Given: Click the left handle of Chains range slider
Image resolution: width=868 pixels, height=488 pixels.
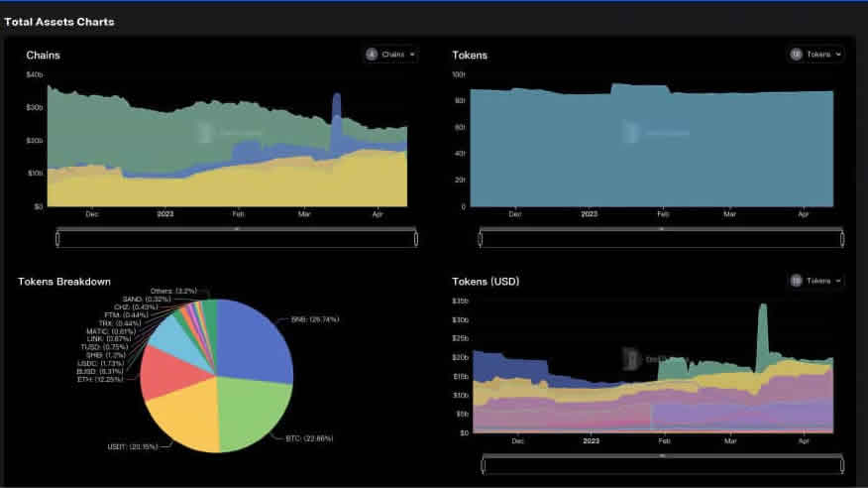Looking at the screenshot, I should pyautogui.click(x=58, y=238).
